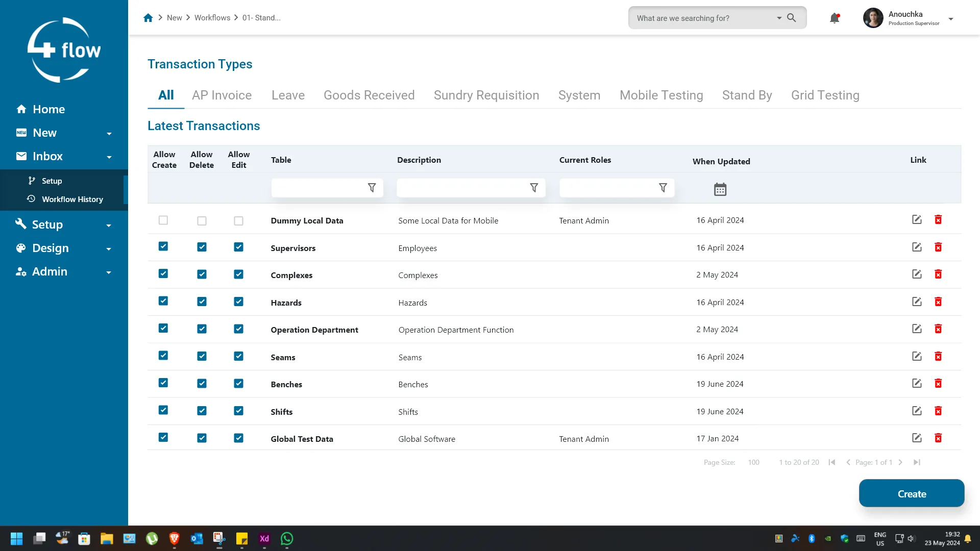This screenshot has width=980, height=551.
Task: Click the Table column filter funnel
Action: 372,188
